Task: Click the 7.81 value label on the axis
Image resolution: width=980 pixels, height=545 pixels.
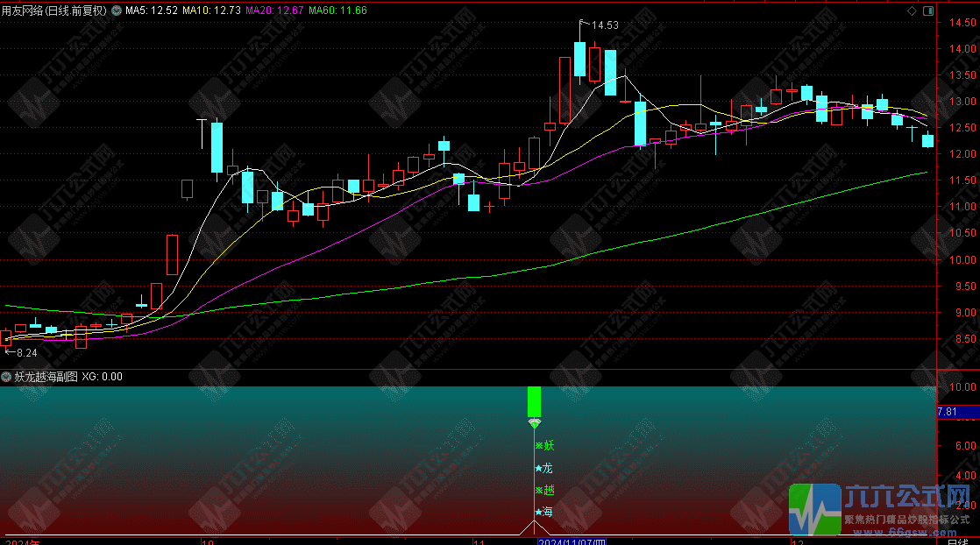Action: (x=948, y=412)
